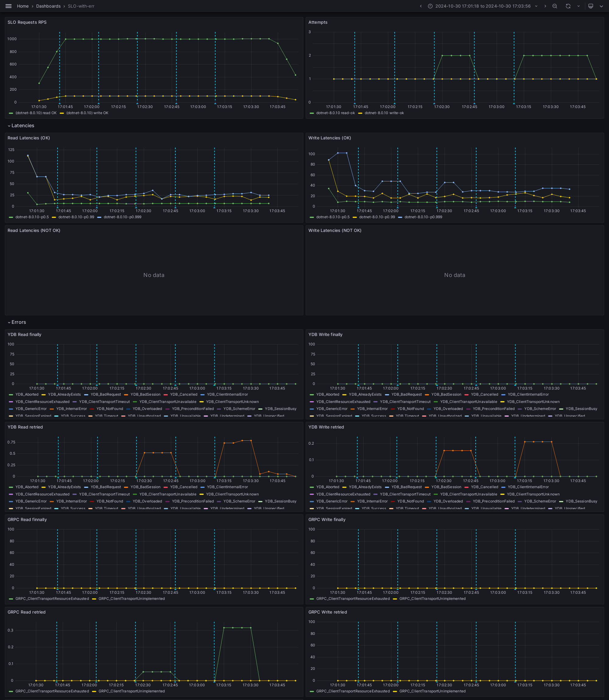The width and height of the screenshot is (609, 700).
Task: Open the auto-refresh interval dropdown arrow
Action: pos(579,6)
